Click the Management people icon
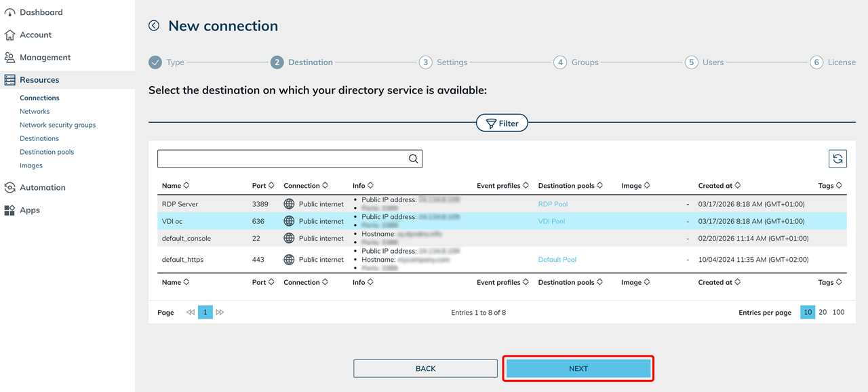Screen dimensions: 868x392 (x=9, y=58)
